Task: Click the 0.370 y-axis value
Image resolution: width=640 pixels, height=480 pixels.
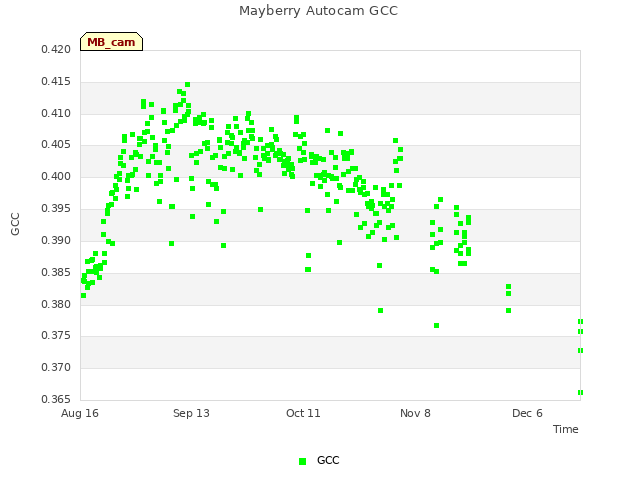Action: click(x=56, y=367)
